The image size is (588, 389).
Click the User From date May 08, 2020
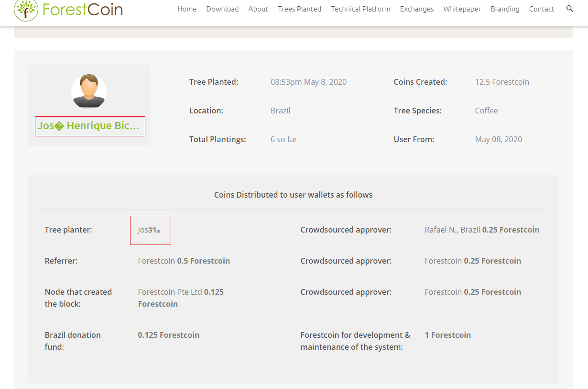click(499, 139)
